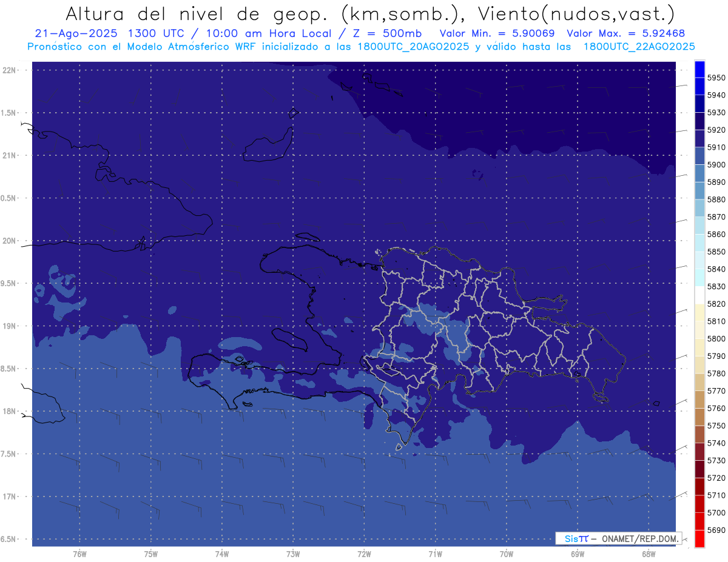Click the swatch between 5910 and 5900
This screenshot has width=728, height=562.
pos(699,156)
